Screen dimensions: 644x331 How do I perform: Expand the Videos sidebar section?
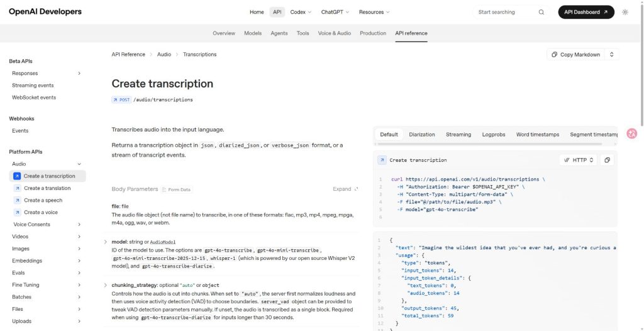click(x=79, y=237)
